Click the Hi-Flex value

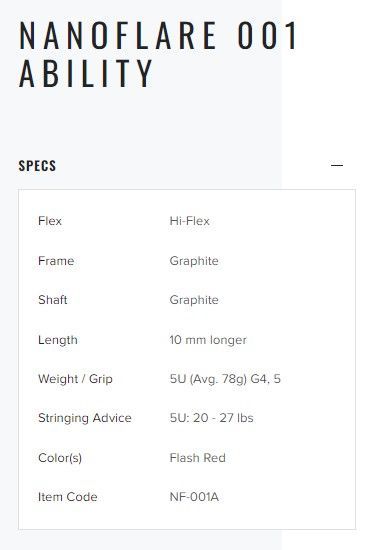(x=189, y=221)
